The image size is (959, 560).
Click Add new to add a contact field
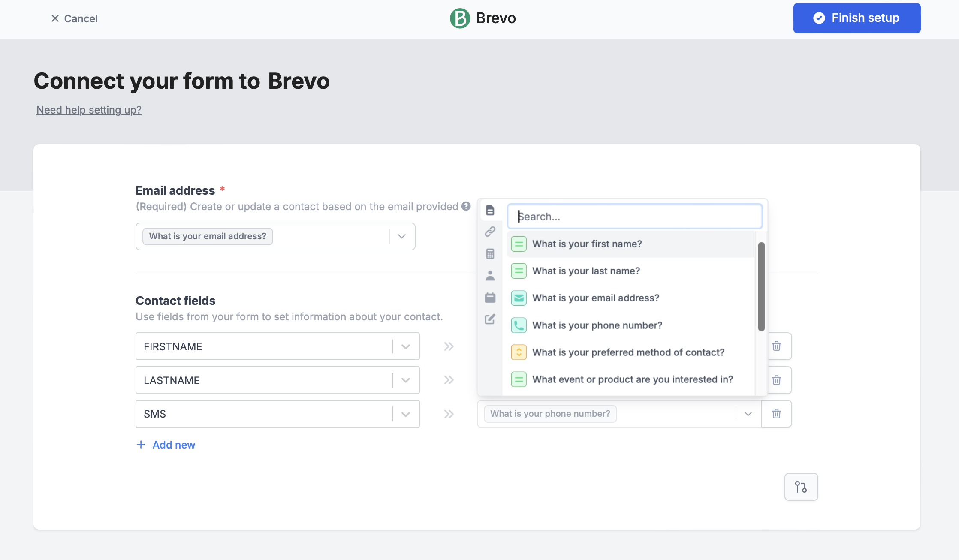(165, 445)
